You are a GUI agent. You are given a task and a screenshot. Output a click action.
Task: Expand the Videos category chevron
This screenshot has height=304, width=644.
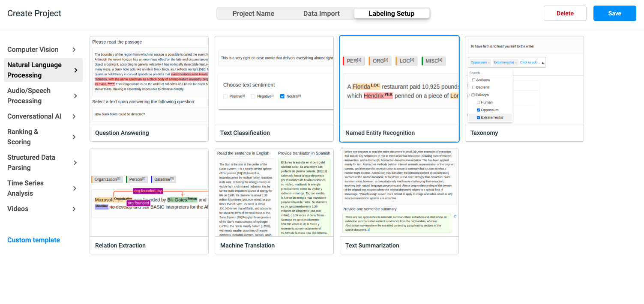[x=74, y=209]
